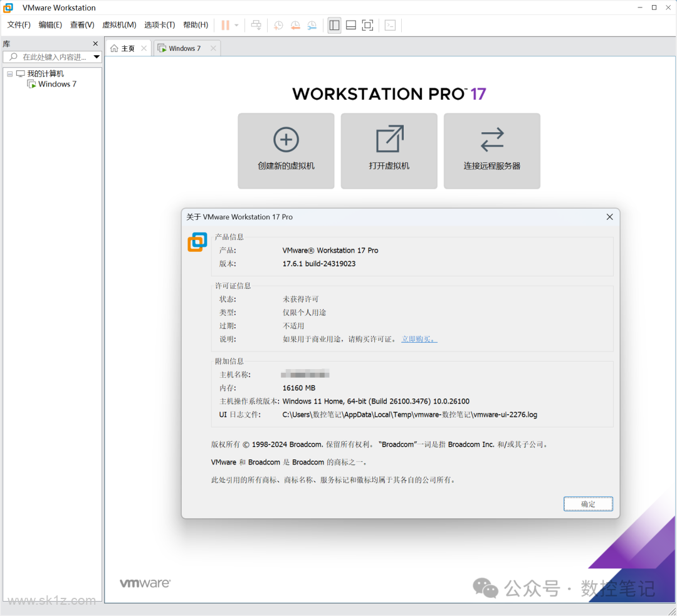This screenshot has height=616, width=677.
Task: Click the product name VMware® Workstation 17 Pro
Action: pyautogui.click(x=330, y=251)
